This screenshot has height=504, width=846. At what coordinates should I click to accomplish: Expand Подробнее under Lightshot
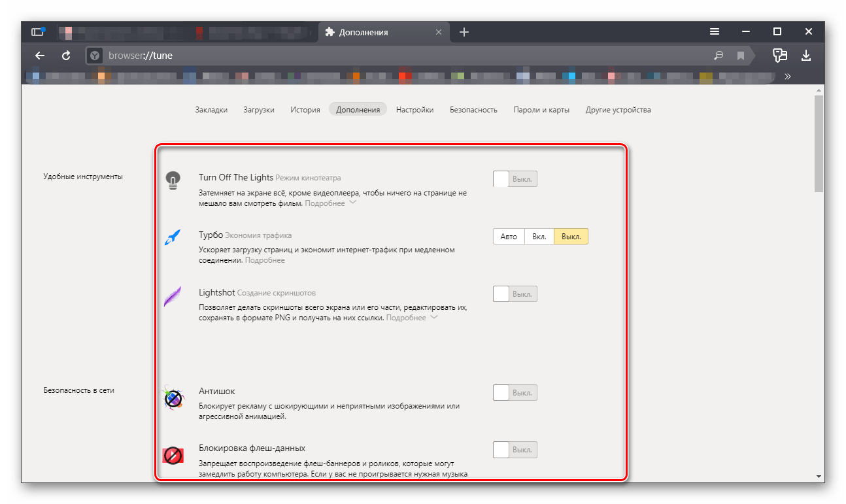point(412,318)
